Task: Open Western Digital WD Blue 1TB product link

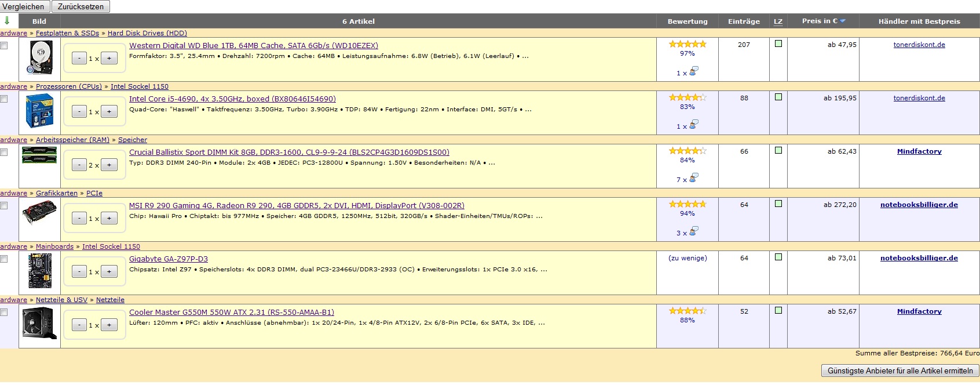Action: (254, 45)
